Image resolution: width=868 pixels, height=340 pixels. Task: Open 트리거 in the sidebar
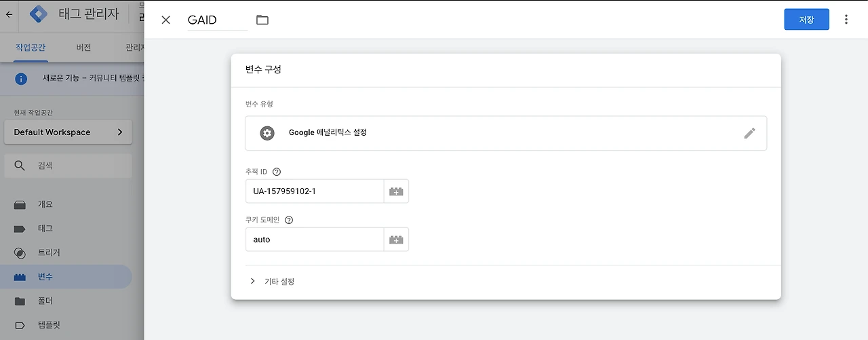[x=49, y=252]
